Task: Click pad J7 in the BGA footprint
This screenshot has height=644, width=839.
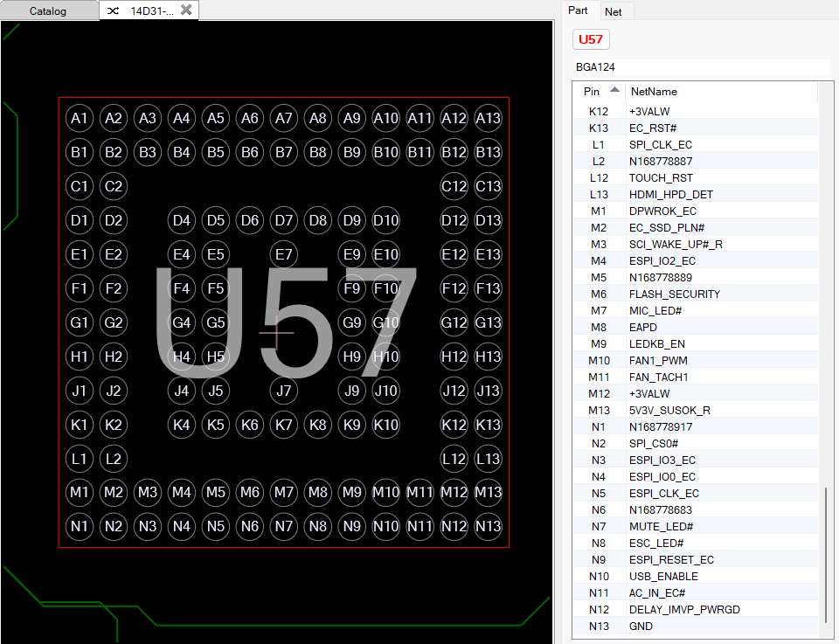Action: pyautogui.click(x=283, y=391)
